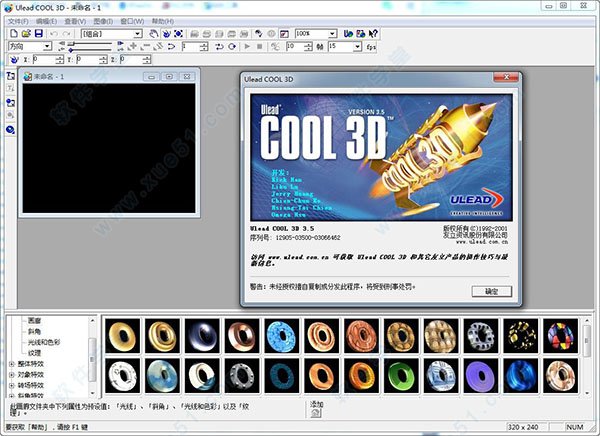Select the Move Object hand tool
Image resolution: width=600 pixels, height=436 pixels.
[153, 34]
